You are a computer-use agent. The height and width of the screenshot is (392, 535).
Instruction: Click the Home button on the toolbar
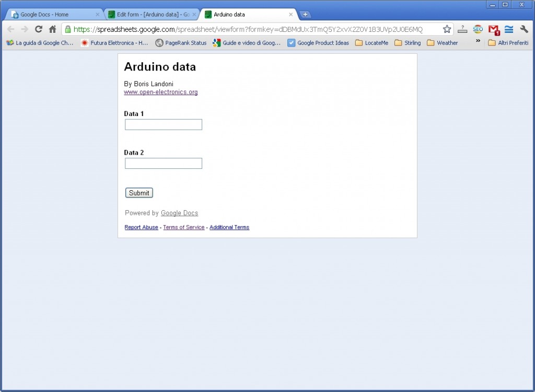click(52, 30)
